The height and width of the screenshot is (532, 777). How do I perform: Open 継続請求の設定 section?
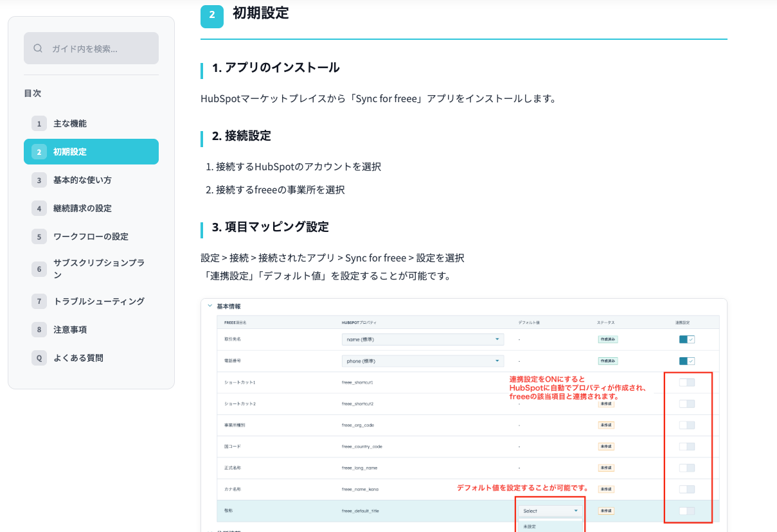click(91, 208)
